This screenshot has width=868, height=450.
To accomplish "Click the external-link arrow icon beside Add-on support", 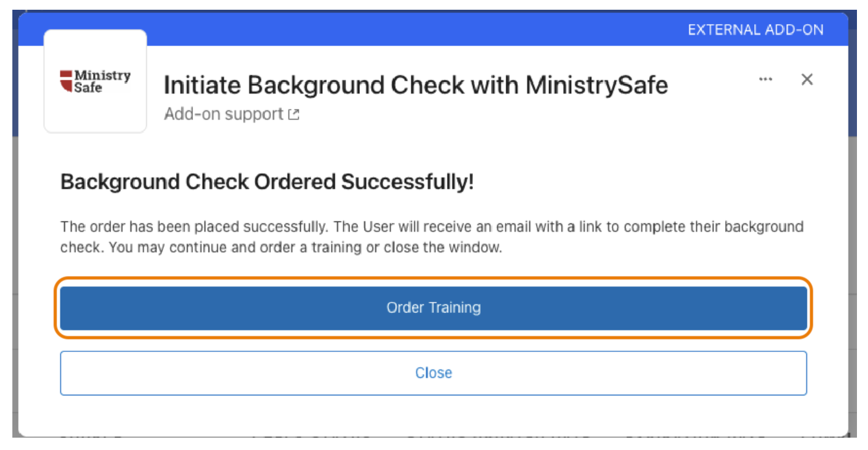I will (x=294, y=115).
